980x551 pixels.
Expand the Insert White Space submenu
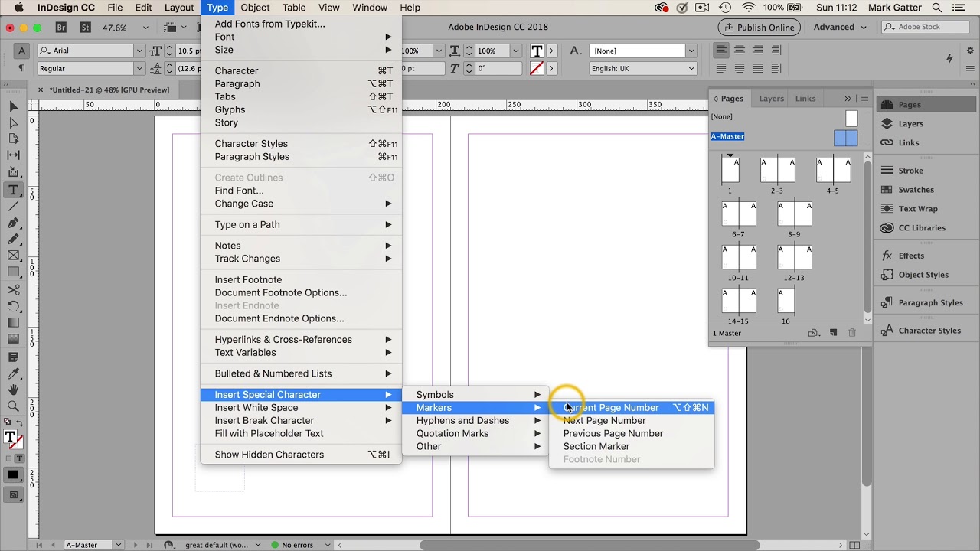pyautogui.click(x=301, y=408)
